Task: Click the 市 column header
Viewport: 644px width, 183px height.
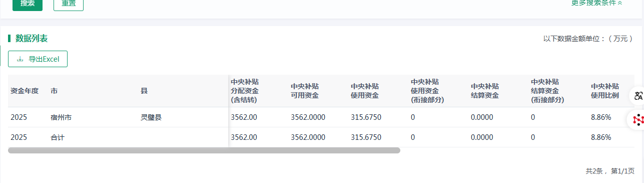Action: [54, 91]
